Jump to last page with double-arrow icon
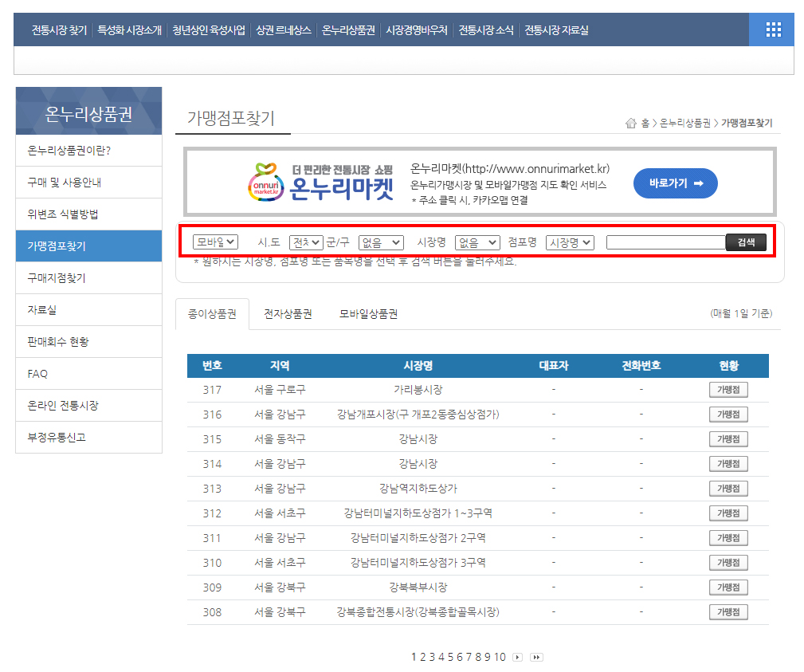This screenshot has width=804, height=672. (535, 657)
